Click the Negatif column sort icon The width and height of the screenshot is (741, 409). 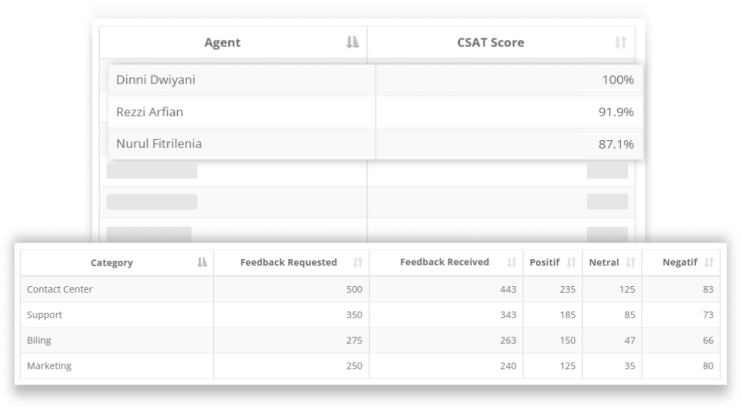[x=709, y=263]
